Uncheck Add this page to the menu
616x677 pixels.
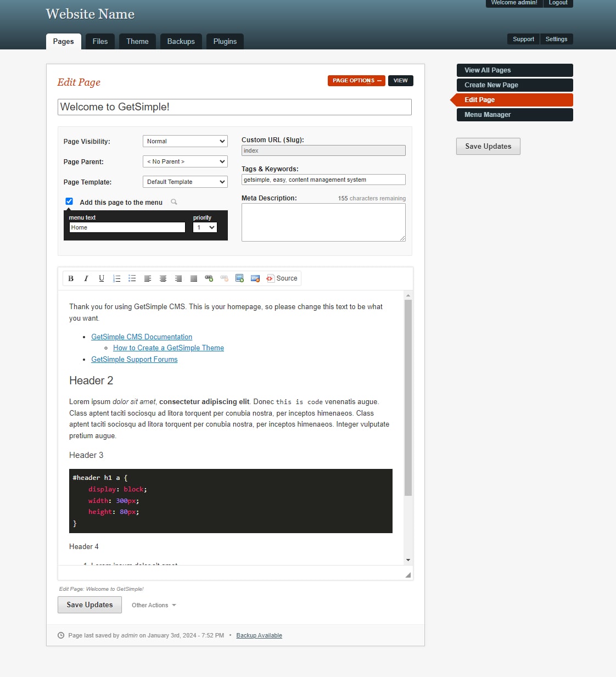point(69,202)
